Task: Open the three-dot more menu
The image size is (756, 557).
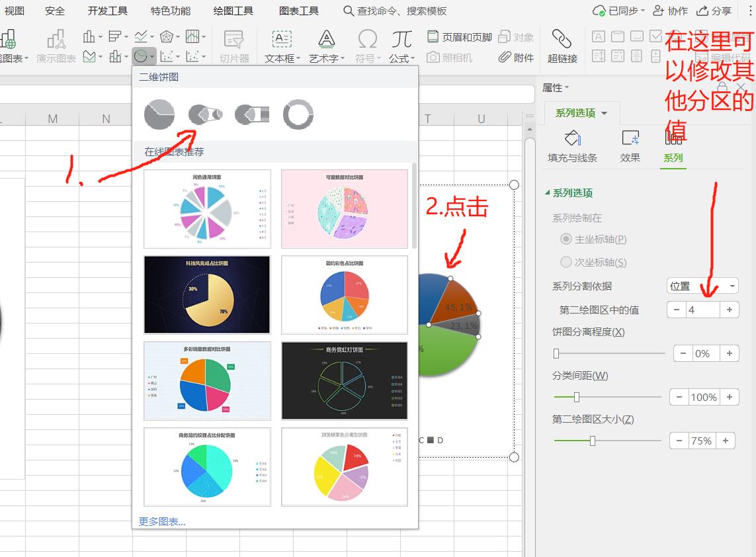Action: pyautogui.click(x=750, y=11)
